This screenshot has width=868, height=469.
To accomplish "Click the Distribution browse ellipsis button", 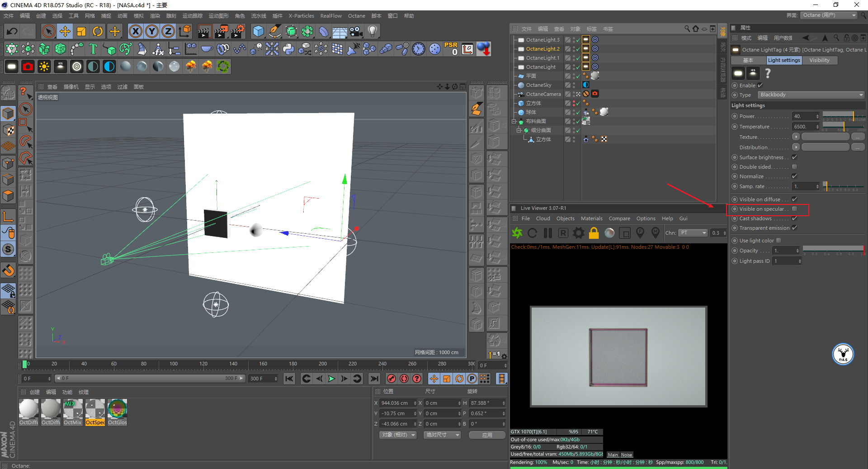I will pos(858,147).
